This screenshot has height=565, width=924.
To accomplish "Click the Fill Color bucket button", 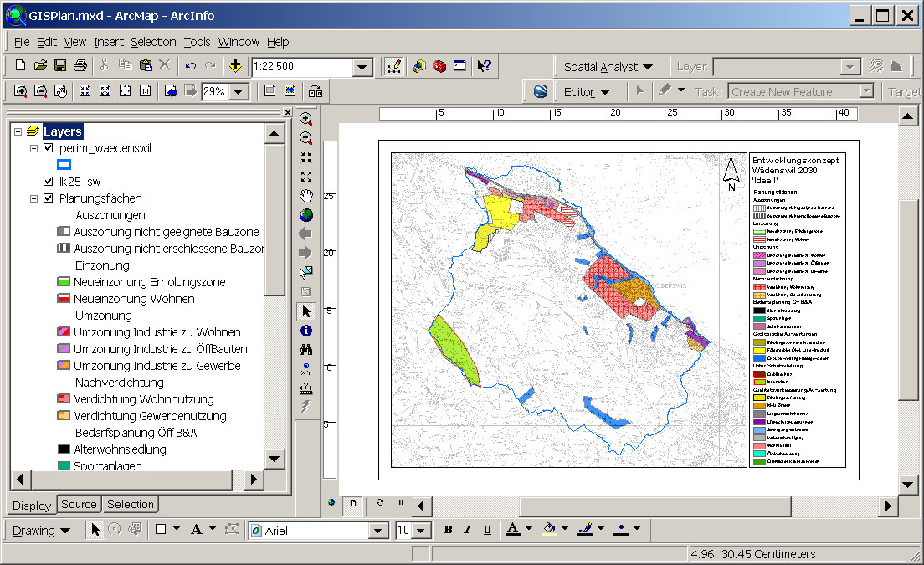I will click(x=548, y=529).
